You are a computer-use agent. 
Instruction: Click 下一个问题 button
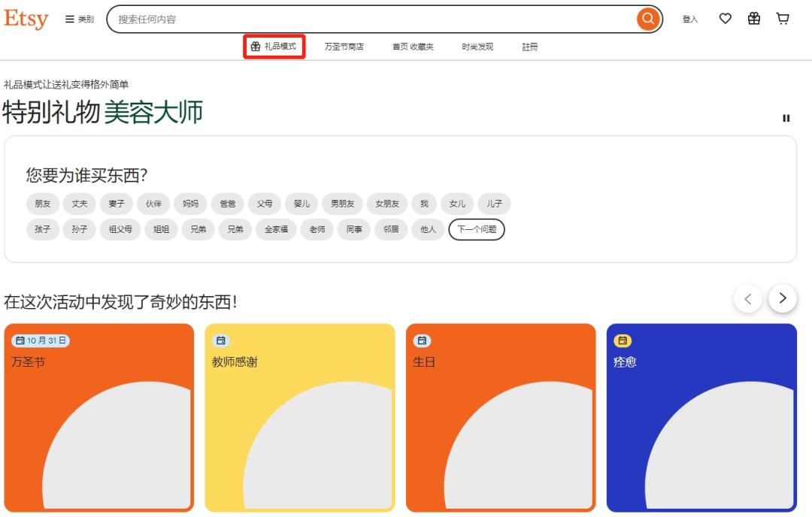pos(477,229)
